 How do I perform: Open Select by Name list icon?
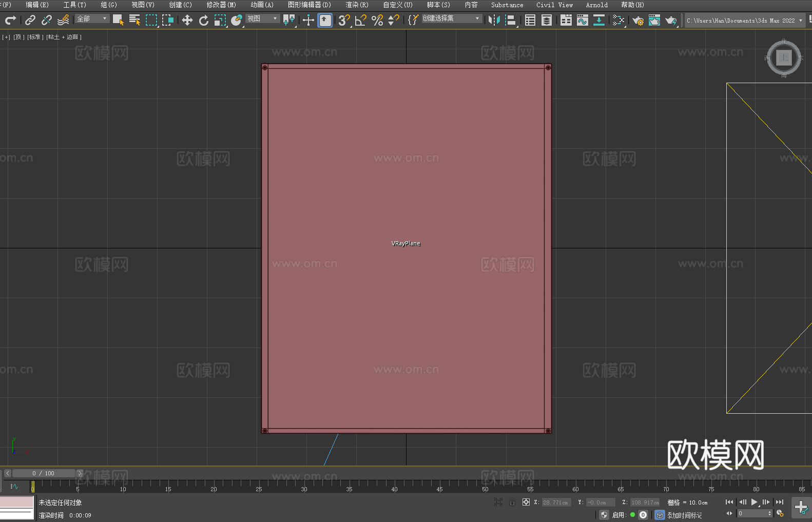coord(134,20)
